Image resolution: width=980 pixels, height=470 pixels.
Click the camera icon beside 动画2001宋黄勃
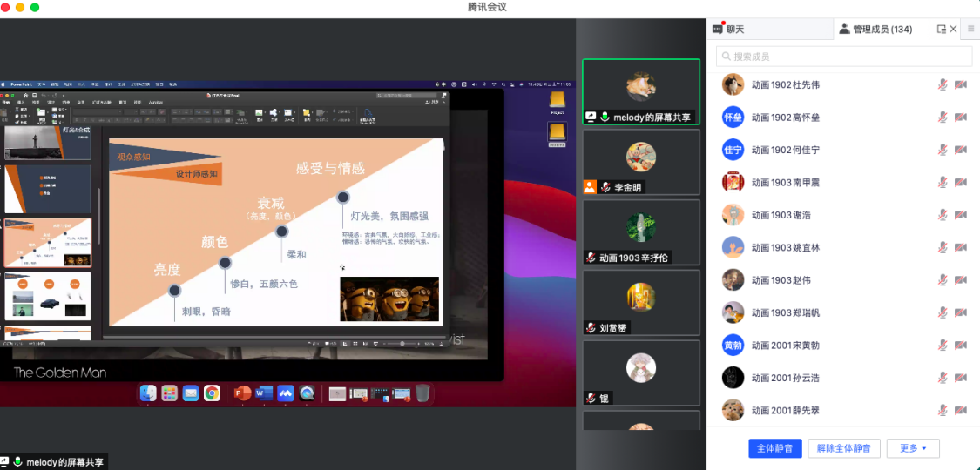[960, 346]
